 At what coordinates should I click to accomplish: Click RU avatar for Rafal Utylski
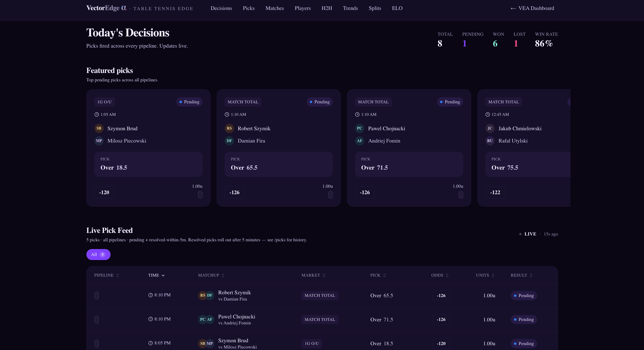tap(490, 141)
